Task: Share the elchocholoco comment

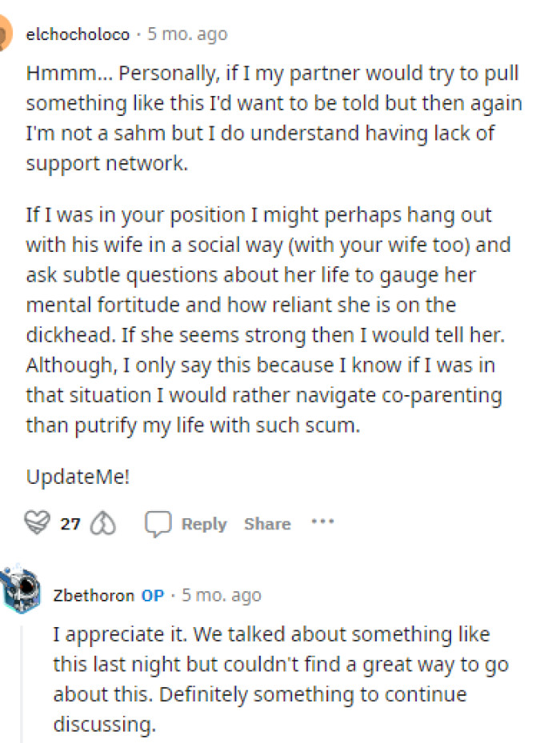Action: (x=267, y=524)
